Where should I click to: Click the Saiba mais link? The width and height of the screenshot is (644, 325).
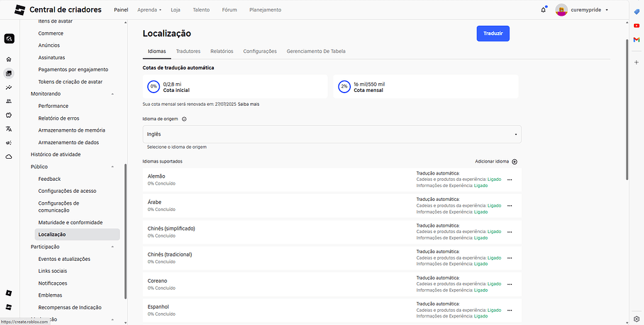tap(250, 104)
